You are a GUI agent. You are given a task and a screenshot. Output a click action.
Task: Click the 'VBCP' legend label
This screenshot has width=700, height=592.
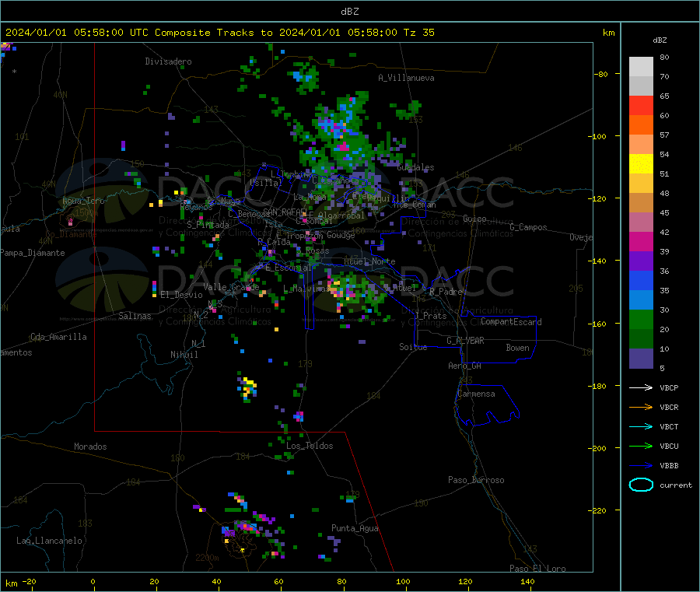(x=669, y=388)
